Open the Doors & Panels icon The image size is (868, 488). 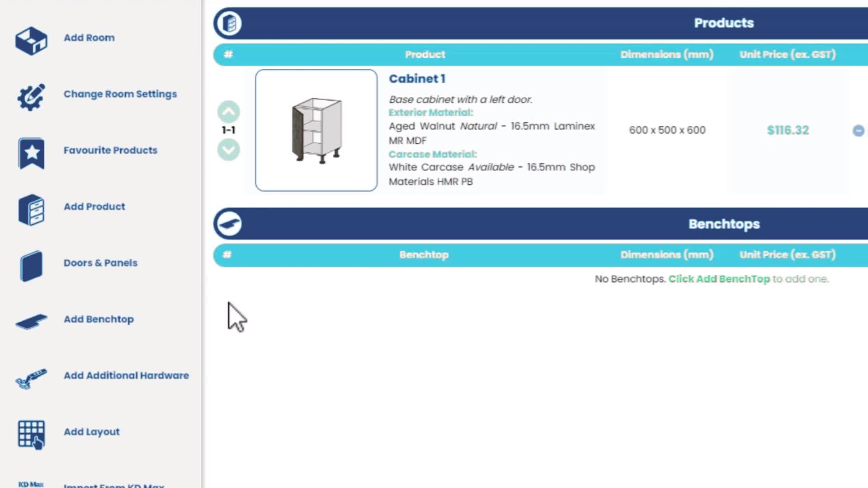(x=31, y=266)
